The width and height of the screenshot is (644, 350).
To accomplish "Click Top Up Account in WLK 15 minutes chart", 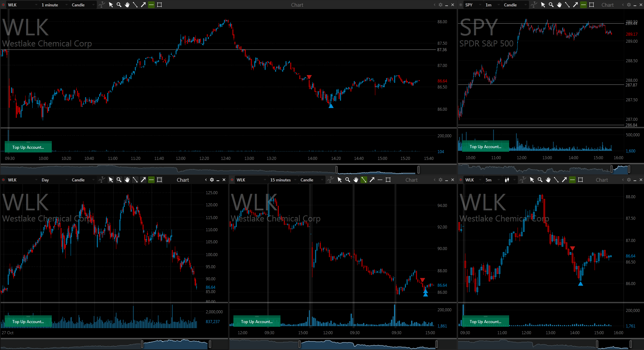I will click(x=257, y=321).
